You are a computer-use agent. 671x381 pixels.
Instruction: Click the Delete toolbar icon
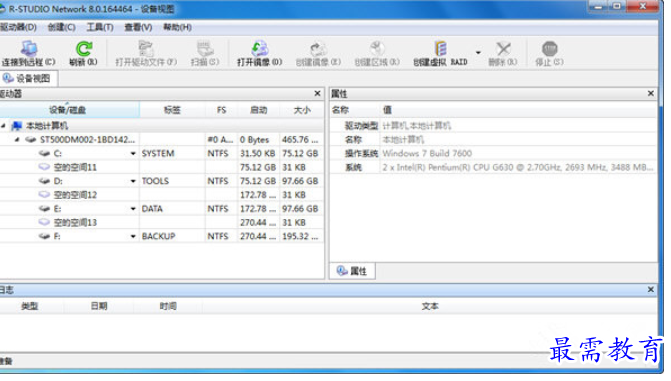coord(503,49)
